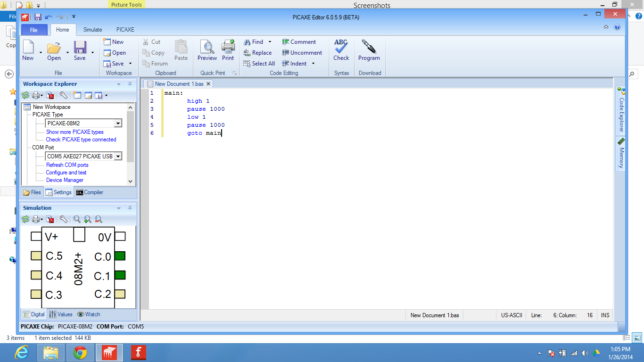644x362 pixels.
Task: Switch to the Simulate ribbon tab
Action: [92, 29]
